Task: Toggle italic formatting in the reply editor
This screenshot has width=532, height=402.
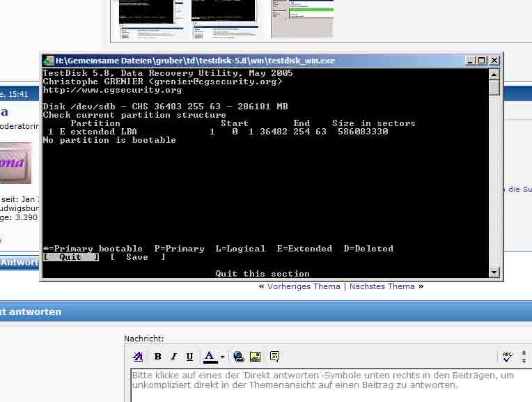Action: (173, 357)
